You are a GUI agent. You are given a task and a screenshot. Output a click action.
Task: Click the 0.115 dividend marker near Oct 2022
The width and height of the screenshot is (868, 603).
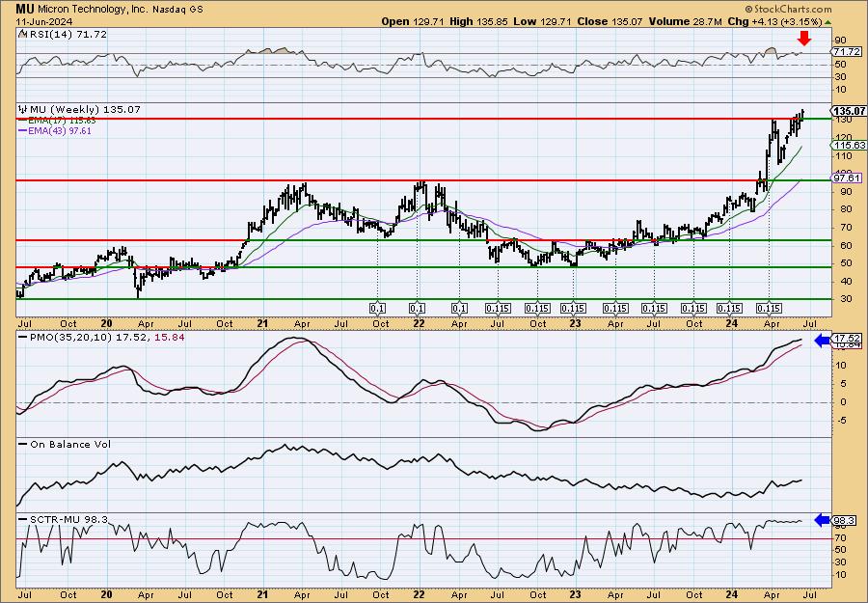click(x=537, y=309)
